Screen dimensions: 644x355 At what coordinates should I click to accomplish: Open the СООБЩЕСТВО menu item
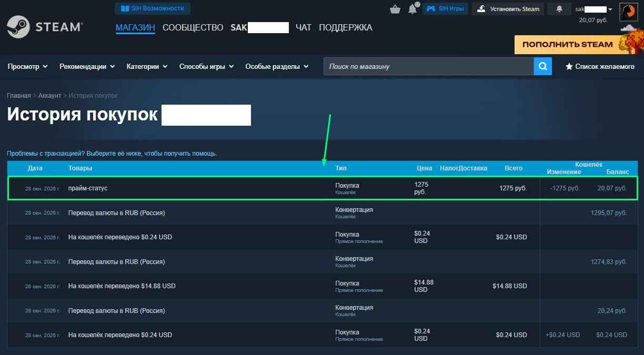[x=193, y=27]
